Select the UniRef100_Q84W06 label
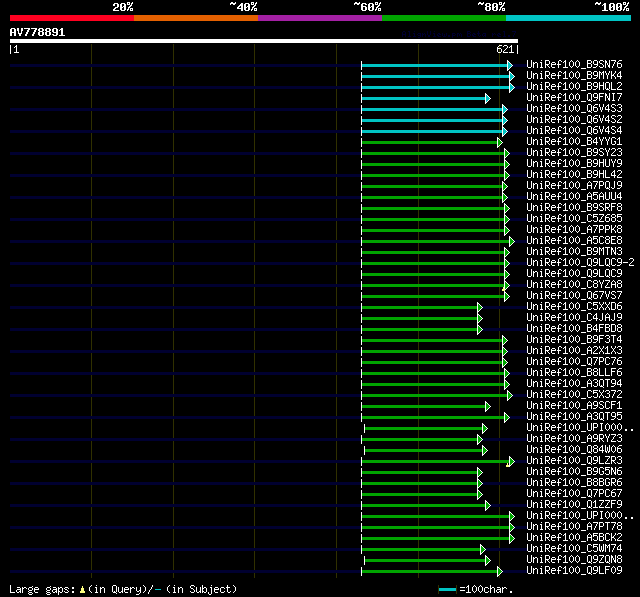The image size is (640, 597). 574,450
